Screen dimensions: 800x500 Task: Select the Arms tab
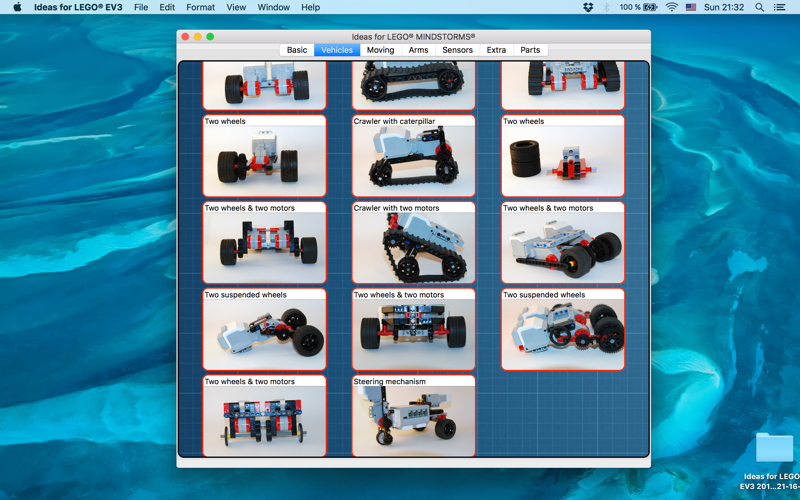pyautogui.click(x=418, y=50)
